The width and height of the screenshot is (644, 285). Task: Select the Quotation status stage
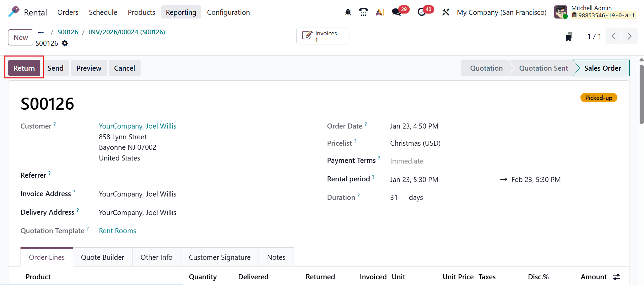486,68
